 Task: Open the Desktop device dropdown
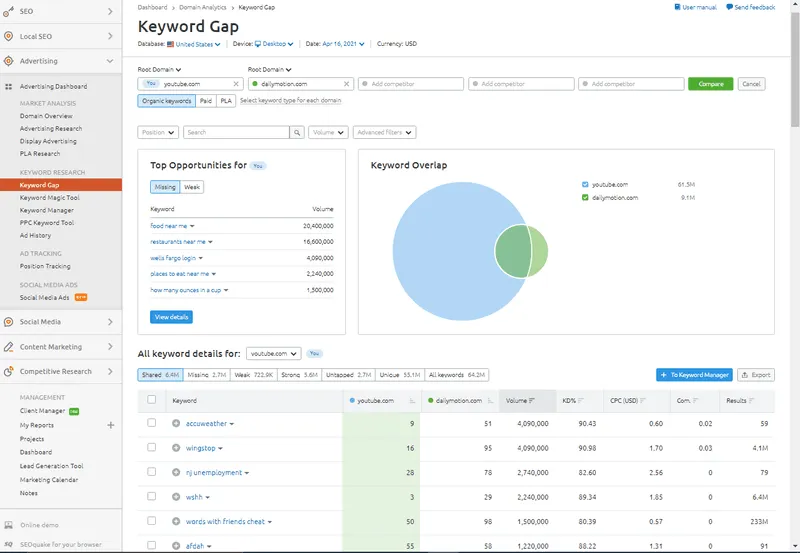[274, 44]
